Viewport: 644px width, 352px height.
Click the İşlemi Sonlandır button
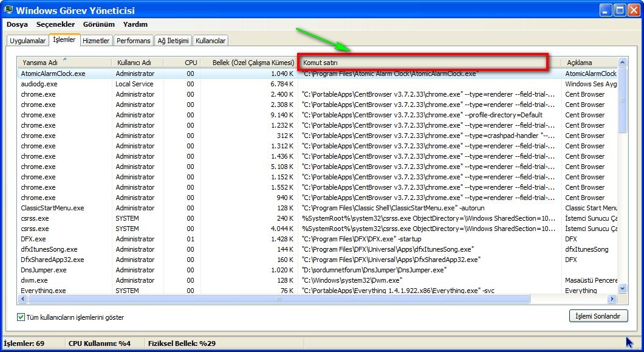tap(598, 316)
